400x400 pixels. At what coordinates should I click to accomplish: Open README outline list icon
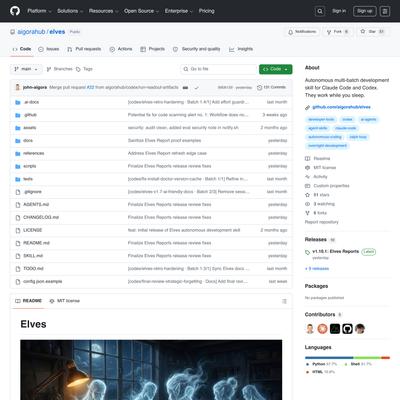coord(284,301)
